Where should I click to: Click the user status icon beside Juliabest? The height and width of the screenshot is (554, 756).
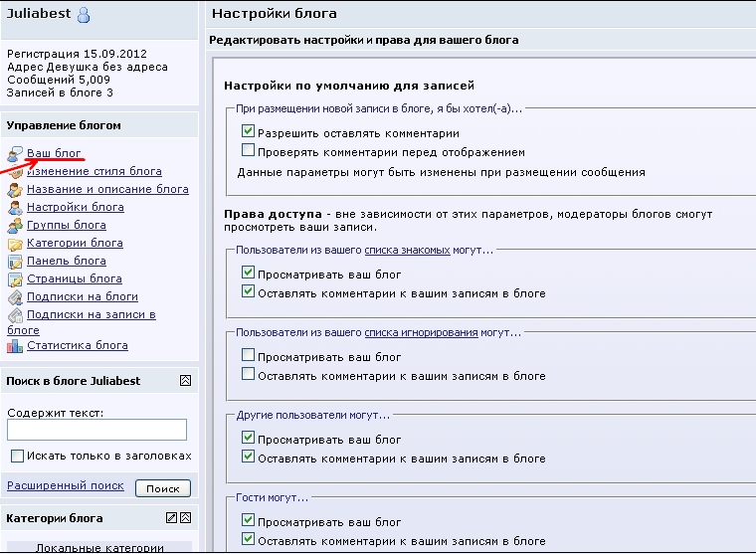(x=85, y=14)
